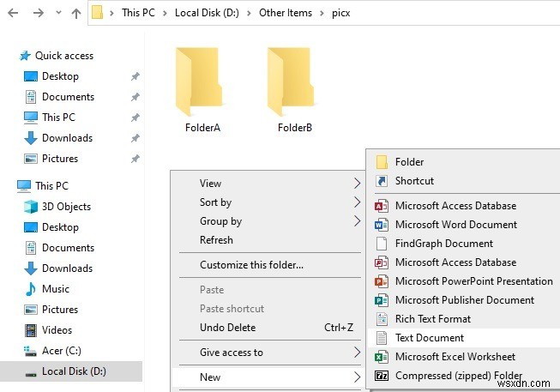Open recent locations dropdown arrow

(x=58, y=13)
